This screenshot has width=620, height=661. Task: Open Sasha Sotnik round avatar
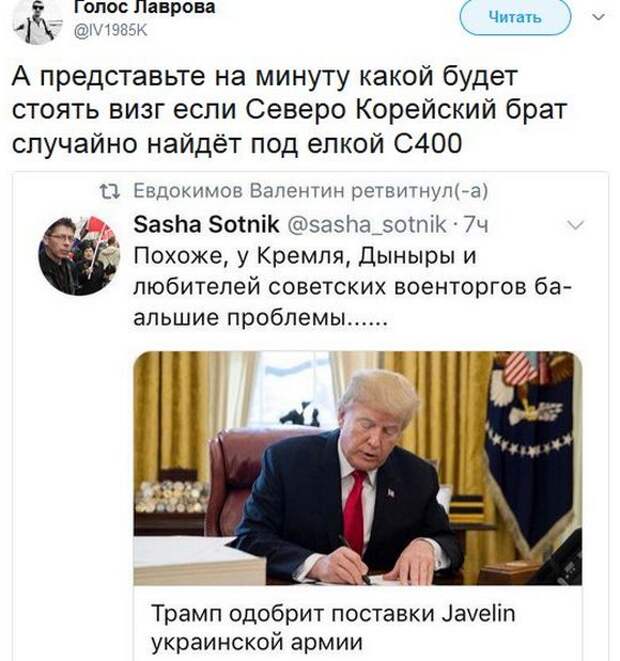79,256
